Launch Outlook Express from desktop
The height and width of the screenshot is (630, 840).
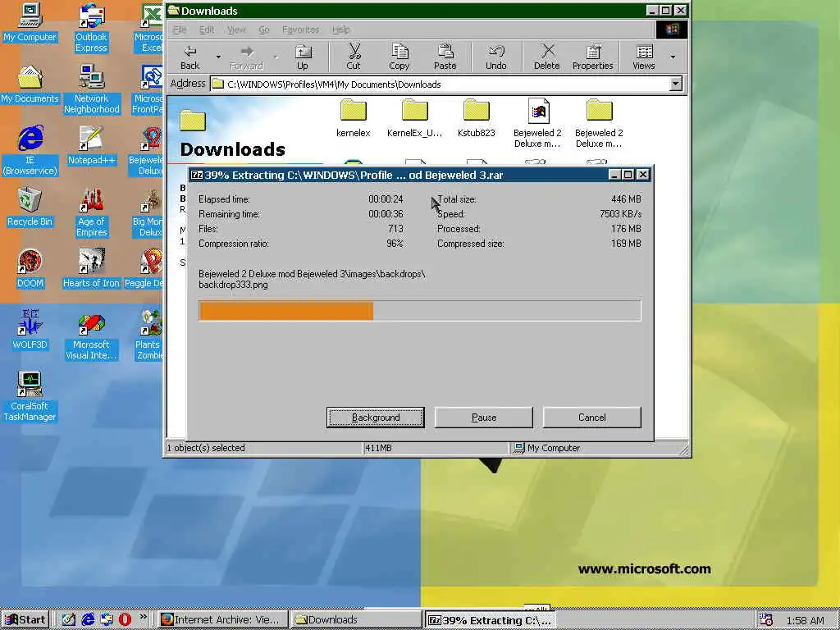[x=91, y=28]
